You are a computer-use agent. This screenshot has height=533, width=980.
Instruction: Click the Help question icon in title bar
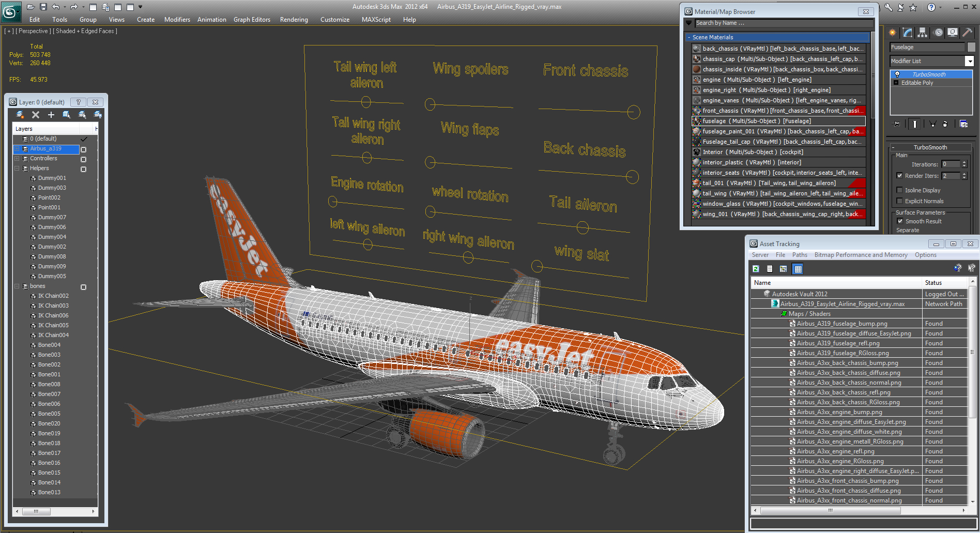pyautogui.click(x=931, y=7)
